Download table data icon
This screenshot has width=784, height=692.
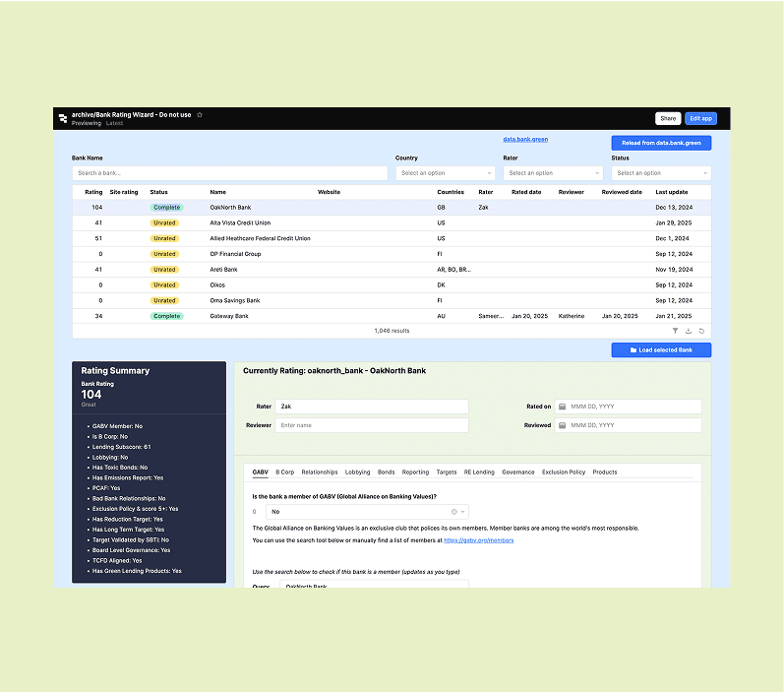tap(689, 331)
